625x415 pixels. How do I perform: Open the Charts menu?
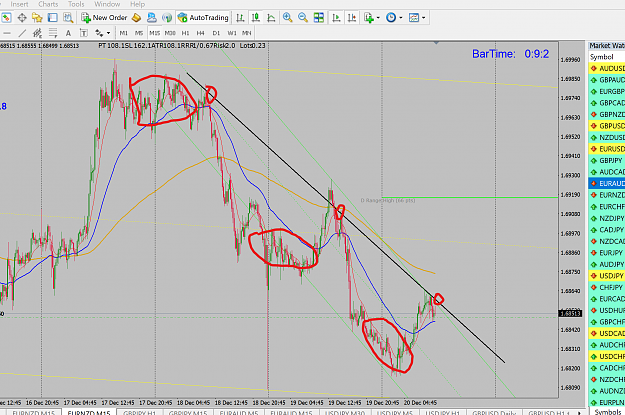[x=48, y=4]
